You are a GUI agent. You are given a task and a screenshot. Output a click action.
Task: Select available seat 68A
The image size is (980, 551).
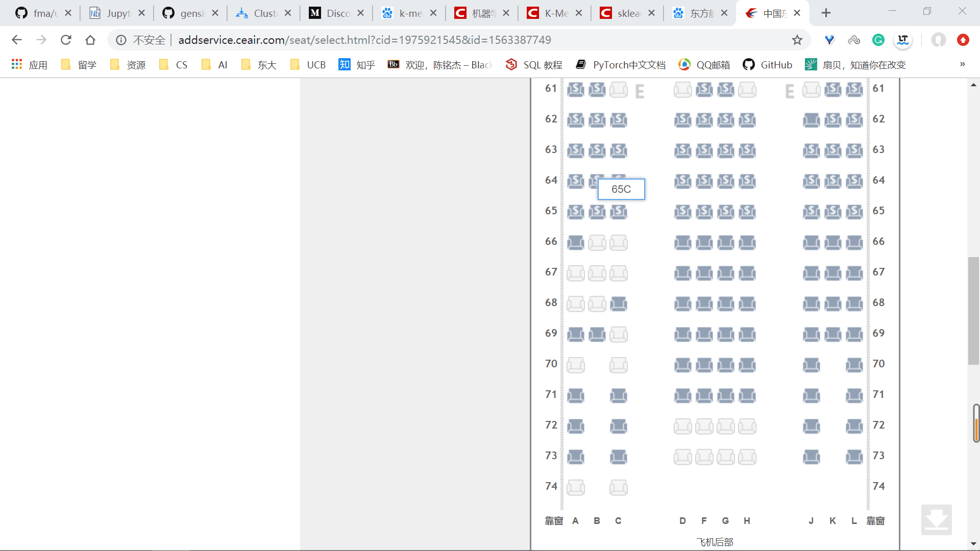(575, 304)
